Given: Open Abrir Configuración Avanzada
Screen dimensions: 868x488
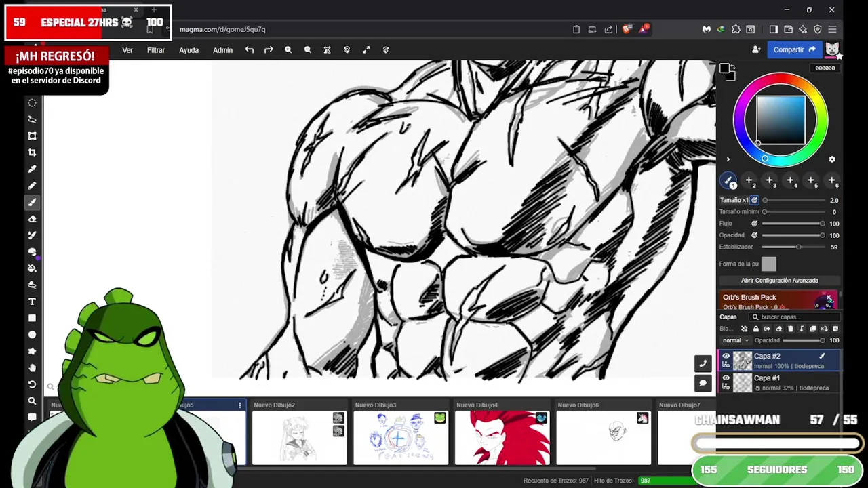Looking at the screenshot, I should pyautogui.click(x=779, y=280).
